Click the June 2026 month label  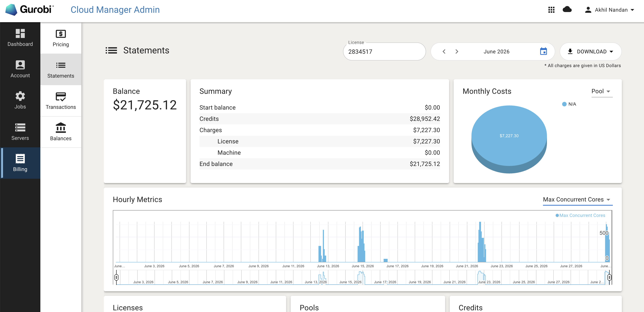coord(496,51)
